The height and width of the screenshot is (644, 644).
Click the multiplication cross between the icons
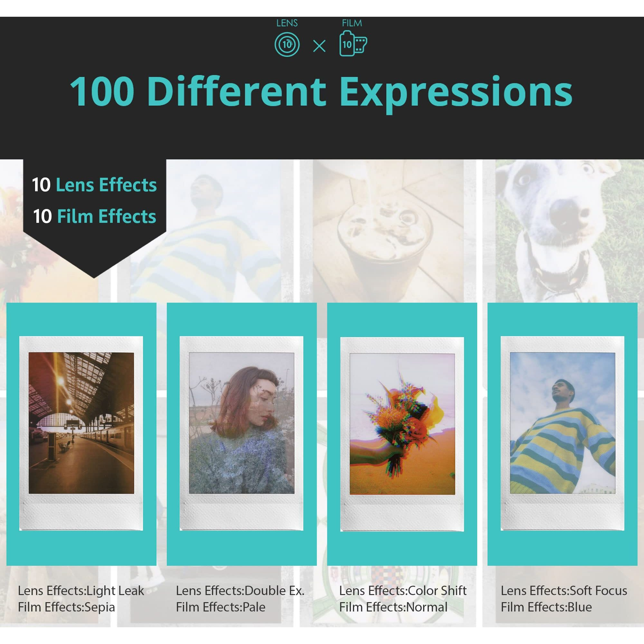pos(319,46)
